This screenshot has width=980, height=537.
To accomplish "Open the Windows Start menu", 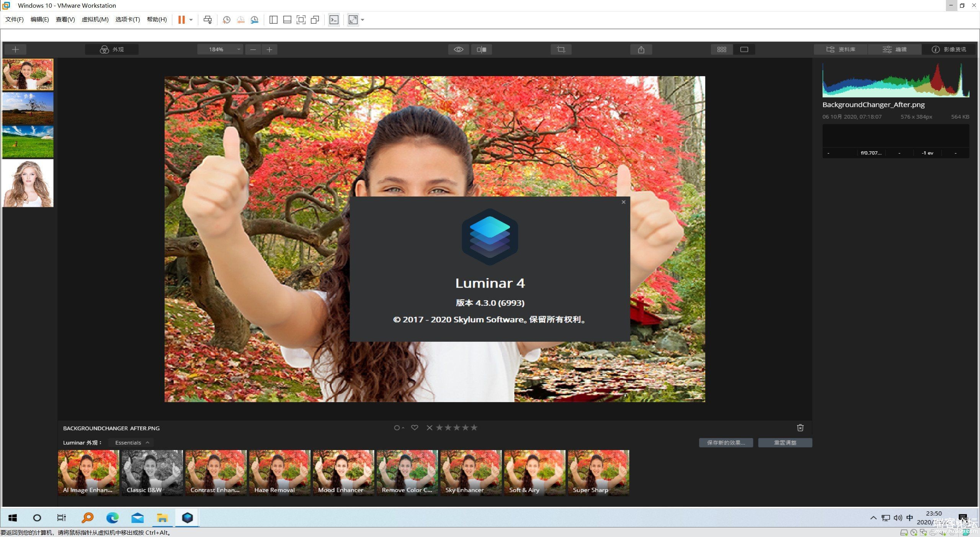I will pyautogui.click(x=13, y=518).
